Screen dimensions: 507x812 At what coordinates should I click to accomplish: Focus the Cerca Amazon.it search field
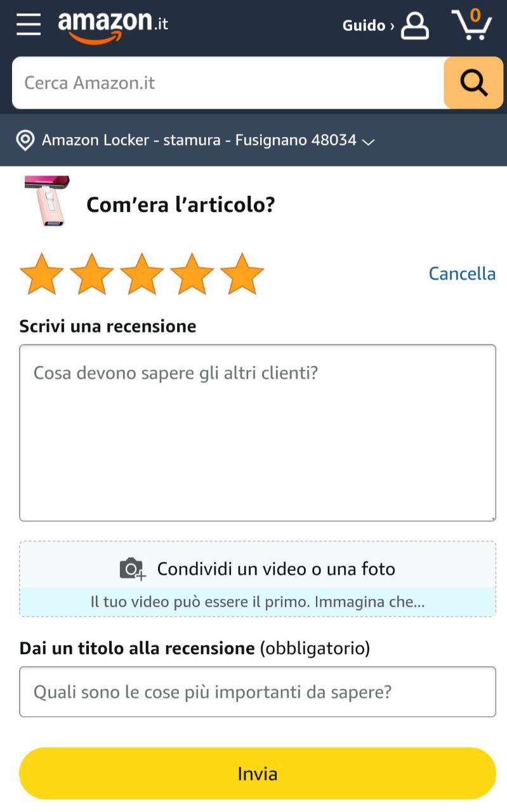[228, 82]
